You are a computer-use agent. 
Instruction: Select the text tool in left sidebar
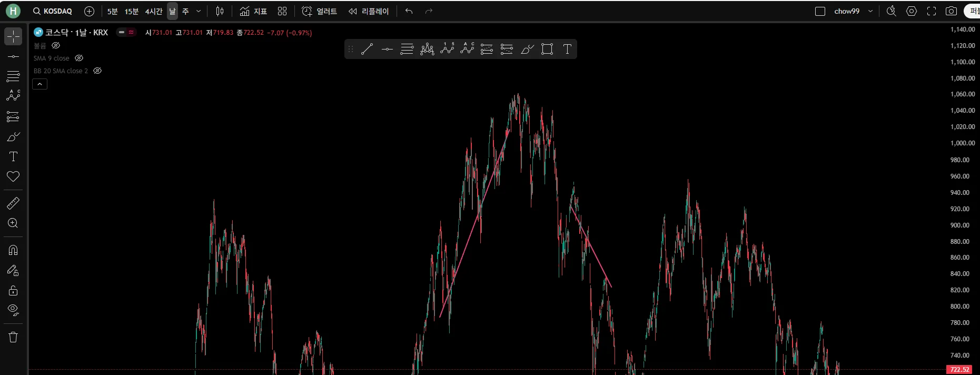[13, 156]
